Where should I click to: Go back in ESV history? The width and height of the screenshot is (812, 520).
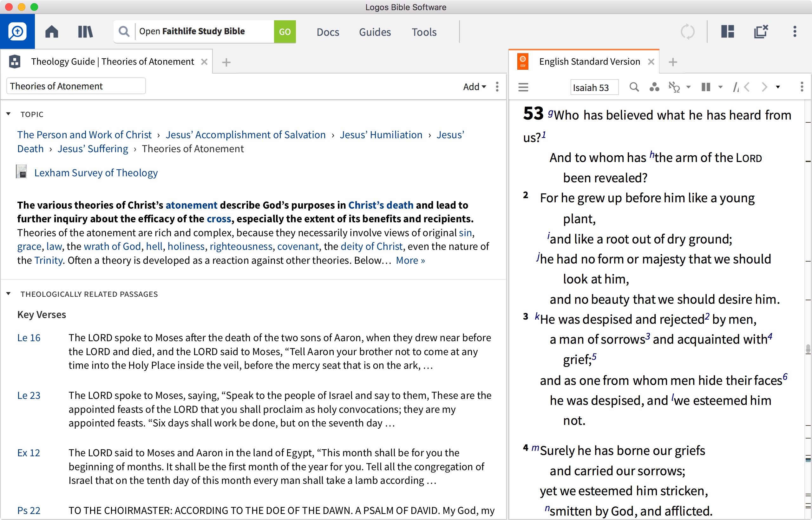[x=747, y=87]
